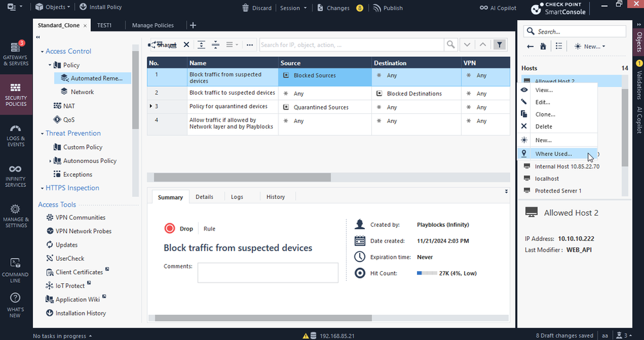Open Logs & Events view
This screenshot has width=644, height=340.
coord(15,135)
